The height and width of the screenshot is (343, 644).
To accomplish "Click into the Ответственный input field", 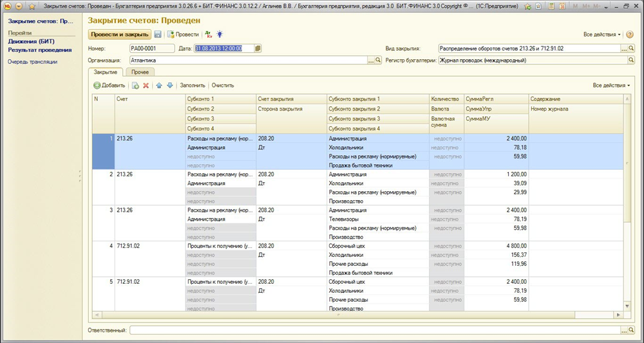I will [375, 330].
